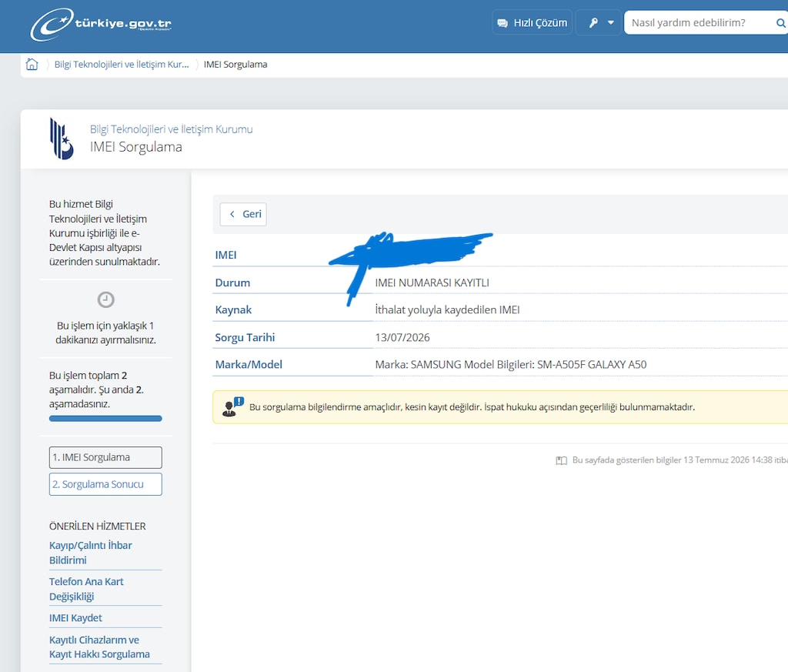The image size is (788, 672).
Task: Open the IMEI Kaydet link
Action: (x=75, y=617)
